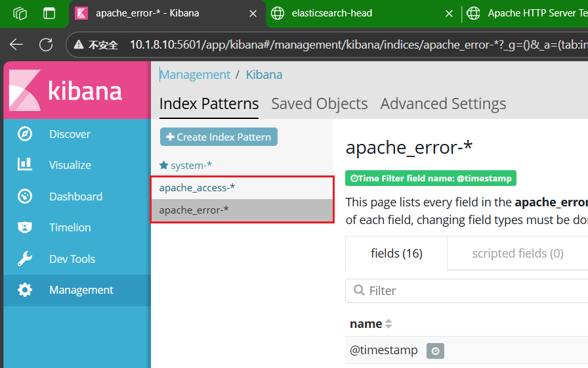
Task: Click the name column header
Action: coord(366,324)
